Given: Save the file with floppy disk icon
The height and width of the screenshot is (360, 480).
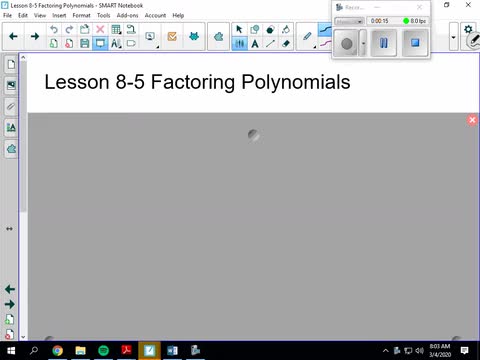Looking at the screenshot, I should point(85,43).
